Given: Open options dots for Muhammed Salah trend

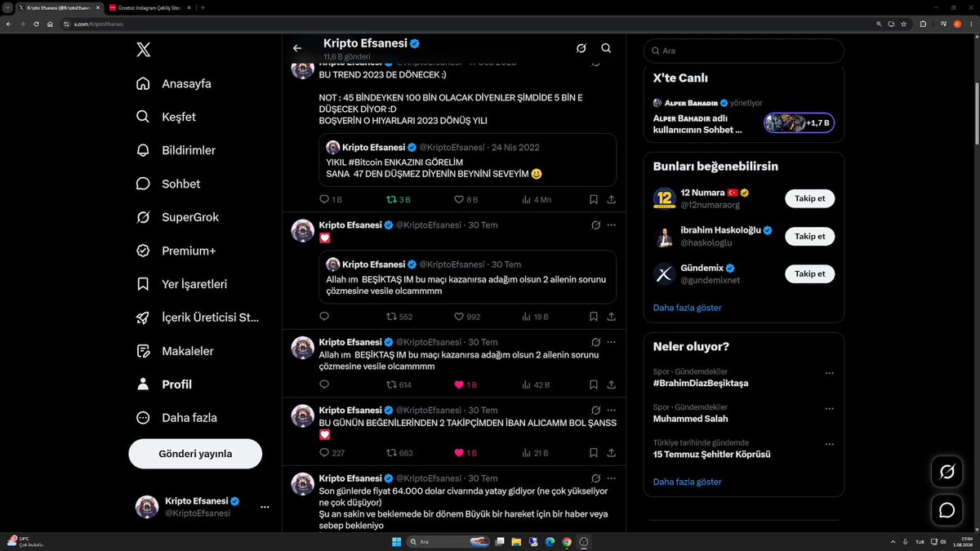Looking at the screenshot, I should (x=830, y=409).
